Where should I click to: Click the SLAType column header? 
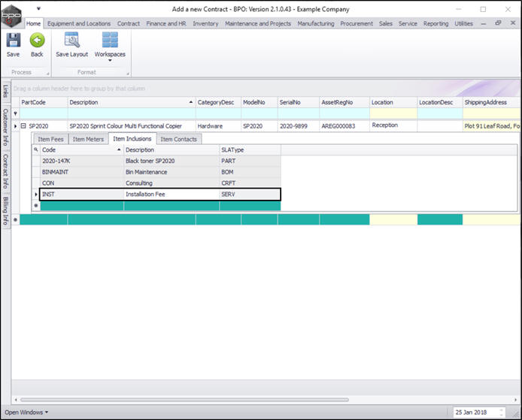pos(250,150)
